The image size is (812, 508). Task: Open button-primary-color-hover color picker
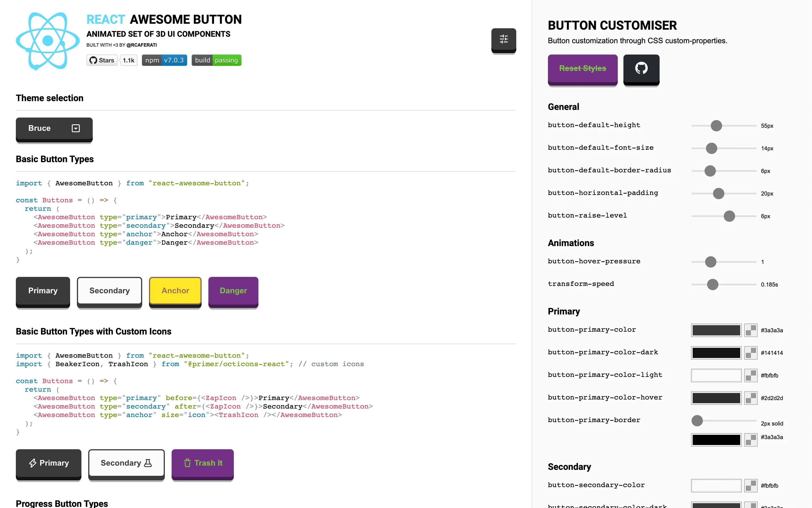(x=716, y=398)
